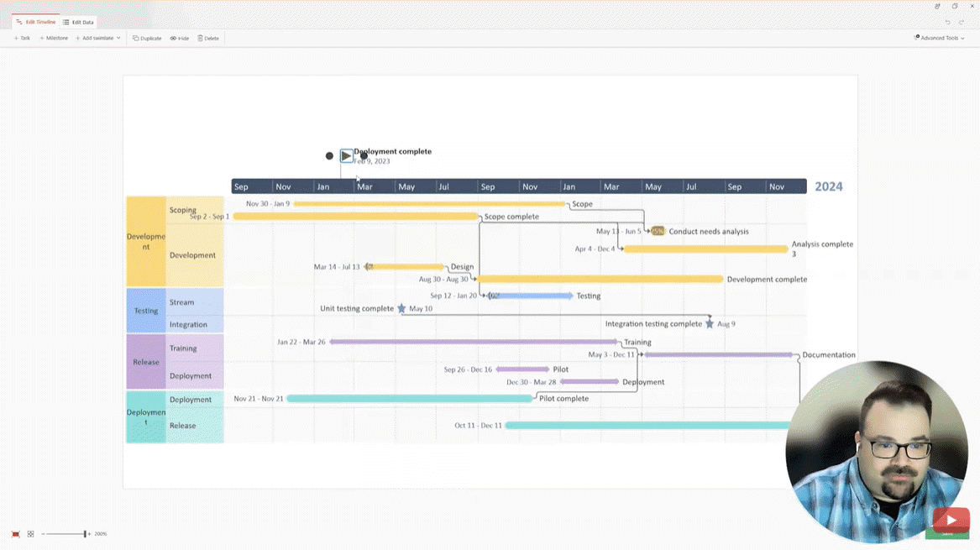Image resolution: width=980 pixels, height=550 pixels.
Task: Select the Analysis complete task bar
Action: [x=706, y=249]
